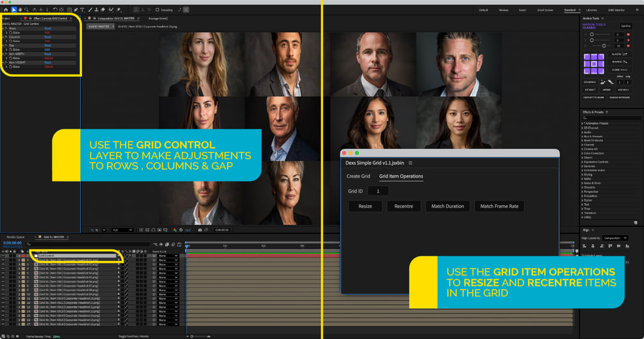
Task: Expand the Animation Presets category
Action: click(x=582, y=123)
